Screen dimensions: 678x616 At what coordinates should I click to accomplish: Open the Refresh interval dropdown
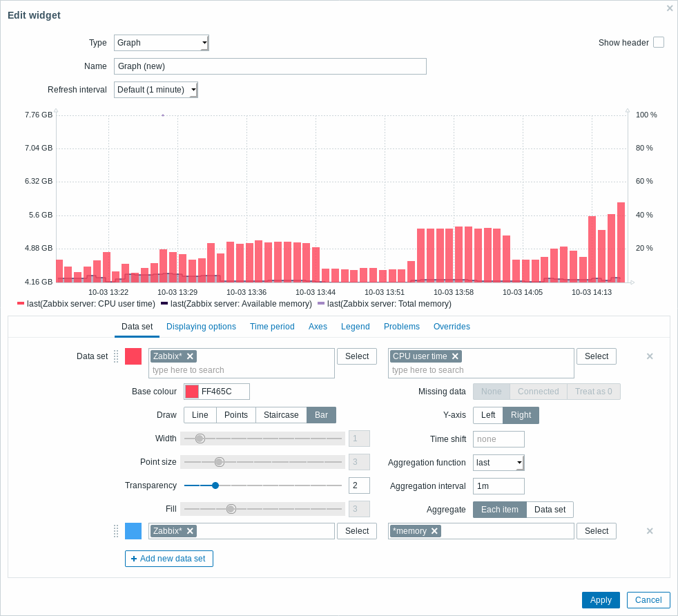(155, 90)
